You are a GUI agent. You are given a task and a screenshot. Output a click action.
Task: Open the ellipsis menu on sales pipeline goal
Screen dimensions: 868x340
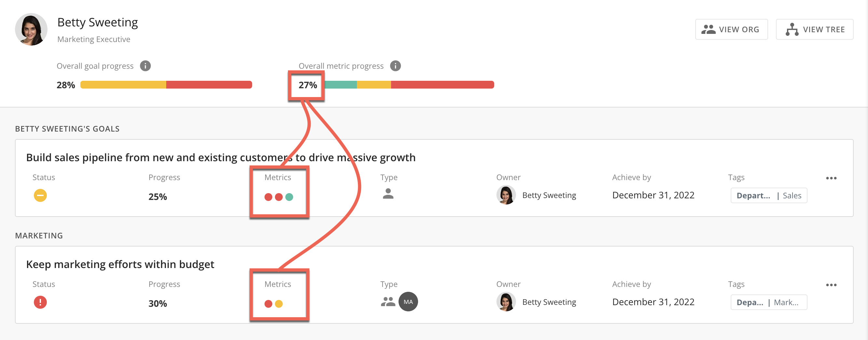[832, 178]
